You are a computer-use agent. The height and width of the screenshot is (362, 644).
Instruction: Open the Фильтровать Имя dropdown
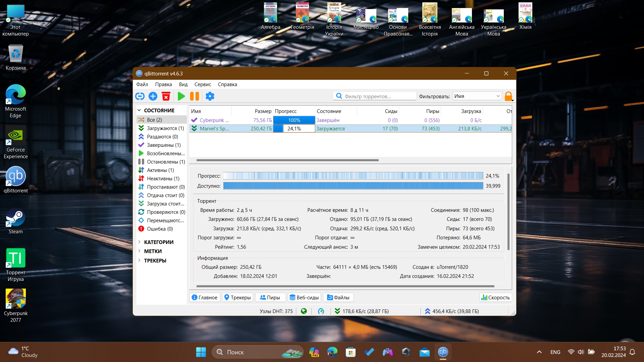pyautogui.click(x=477, y=96)
